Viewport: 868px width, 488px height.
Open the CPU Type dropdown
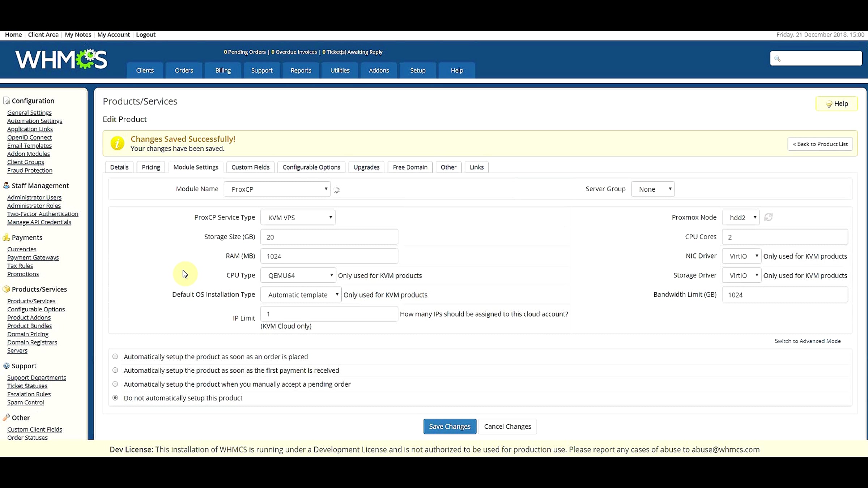pyautogui.click(x=298, y=275)
